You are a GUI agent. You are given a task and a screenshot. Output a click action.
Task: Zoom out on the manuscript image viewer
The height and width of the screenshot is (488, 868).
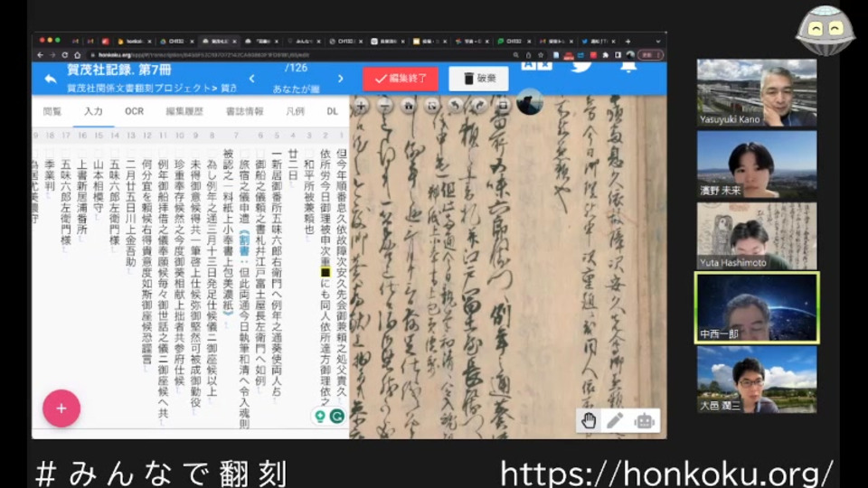pyautogui.click(x=385, y=106)
